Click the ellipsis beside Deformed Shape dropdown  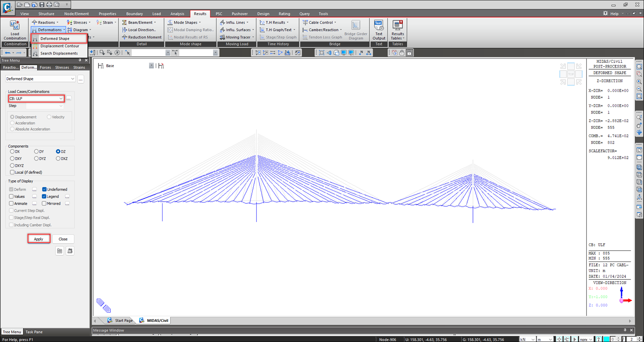tap(80, 79)
